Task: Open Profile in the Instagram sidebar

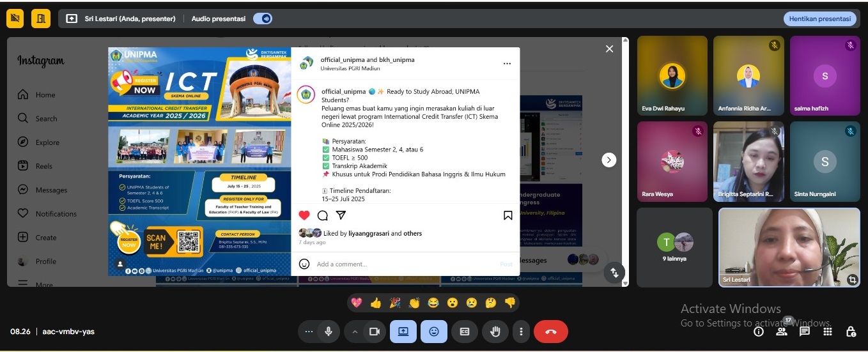Action: pyautogui.click(x=38, y=261)
